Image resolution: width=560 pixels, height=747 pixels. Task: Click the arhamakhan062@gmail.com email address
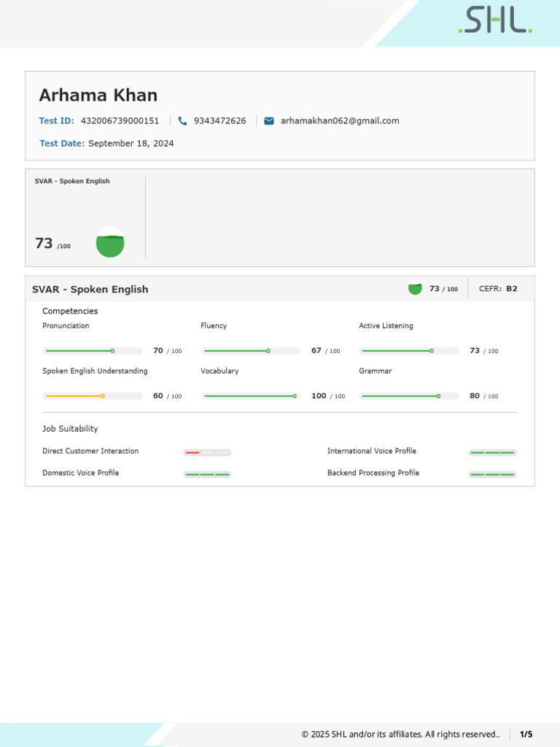340,121
